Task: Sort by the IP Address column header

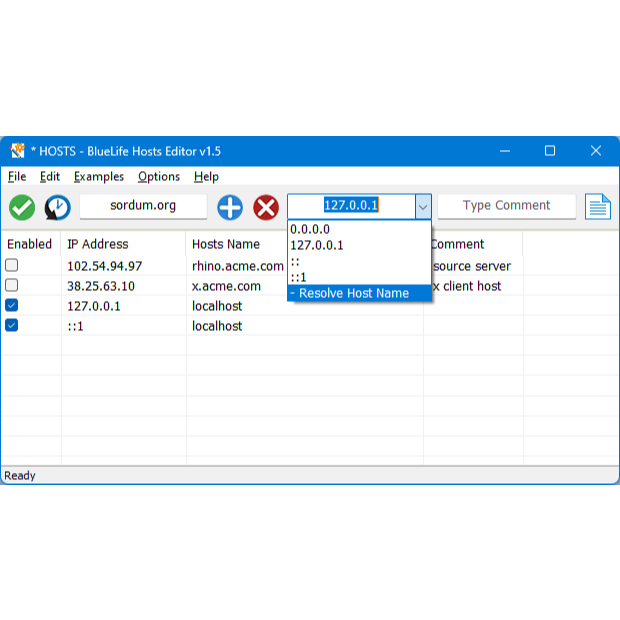Action: coord(123,244)
